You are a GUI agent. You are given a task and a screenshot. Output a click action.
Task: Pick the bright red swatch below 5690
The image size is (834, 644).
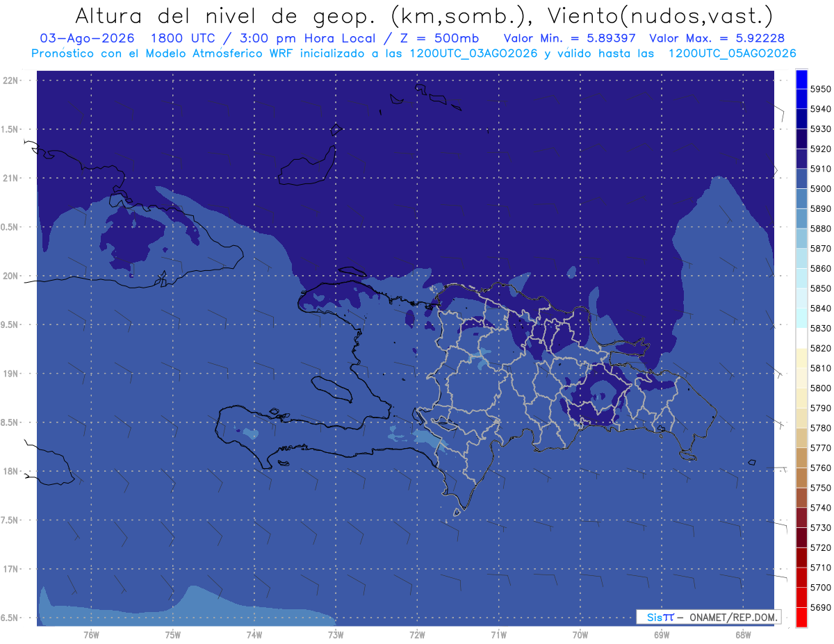(801, 617)
